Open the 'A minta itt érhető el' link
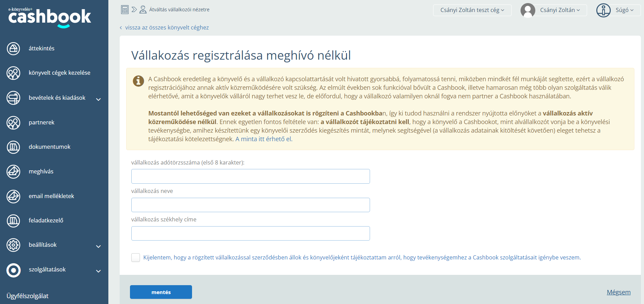The width and height of the screenshot is (644, 304). (263, 139)
